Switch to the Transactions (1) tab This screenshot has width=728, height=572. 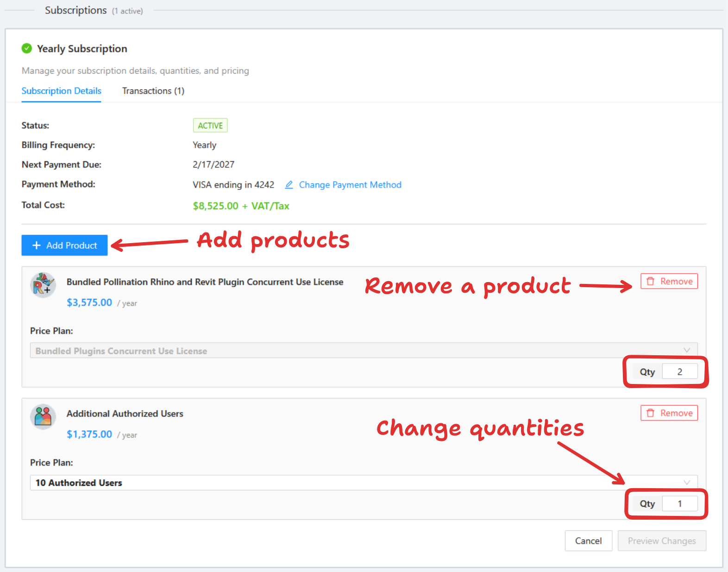(153, 91)
